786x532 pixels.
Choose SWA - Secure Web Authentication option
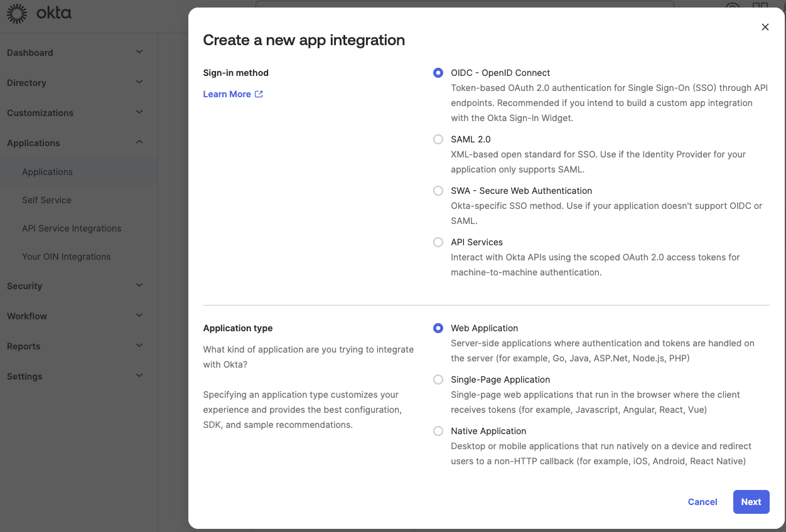[438, 191]
